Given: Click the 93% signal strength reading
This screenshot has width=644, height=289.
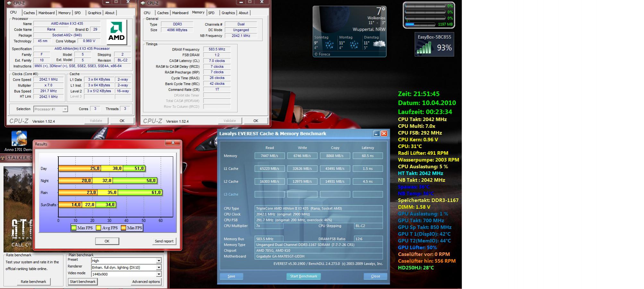Looking at the screenshot, I should click(444, 48).
